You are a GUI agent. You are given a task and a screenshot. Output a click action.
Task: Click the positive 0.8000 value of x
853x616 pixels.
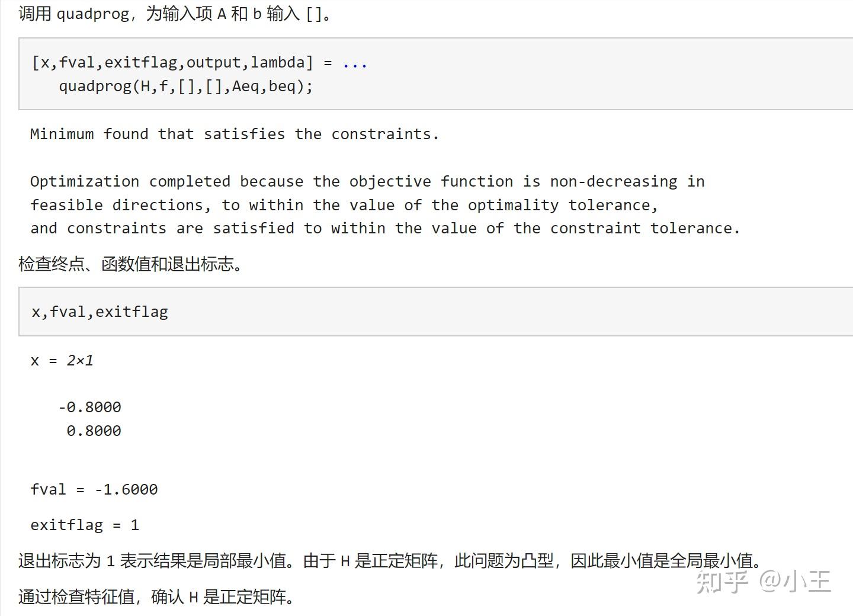pyautogui.click(x=94, y=431)
